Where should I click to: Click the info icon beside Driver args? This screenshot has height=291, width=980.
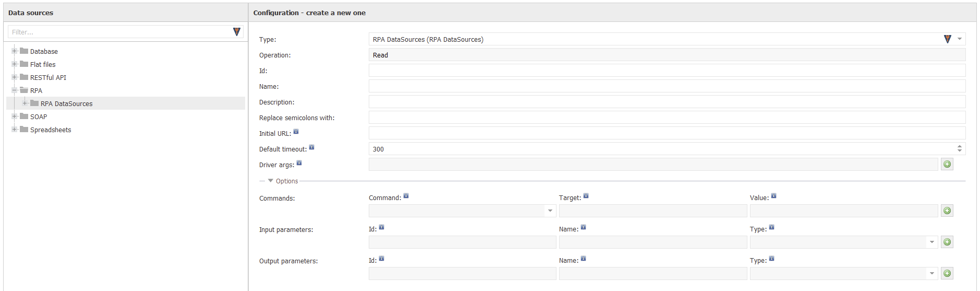pyautogui.click(x=299, y=163)
